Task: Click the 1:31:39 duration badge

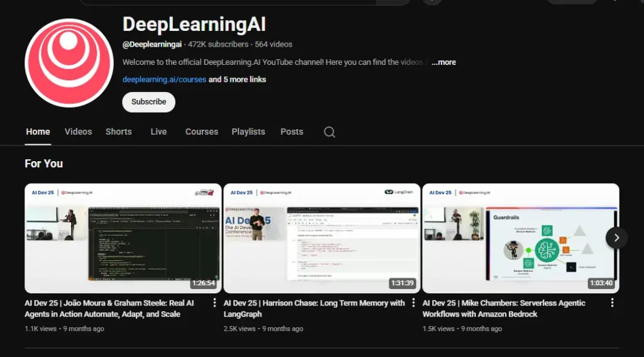Action: click(403, 283)
